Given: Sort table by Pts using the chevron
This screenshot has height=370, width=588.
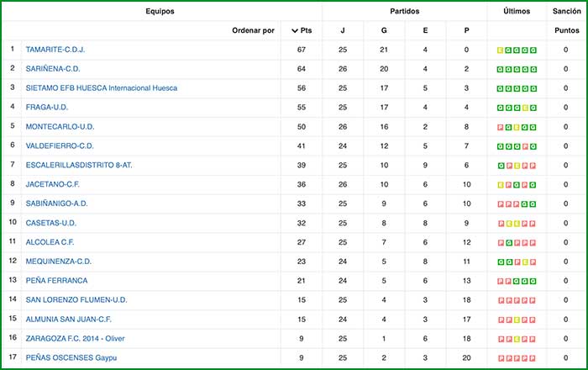Looking at the screenshot, I should pos(295,30).
